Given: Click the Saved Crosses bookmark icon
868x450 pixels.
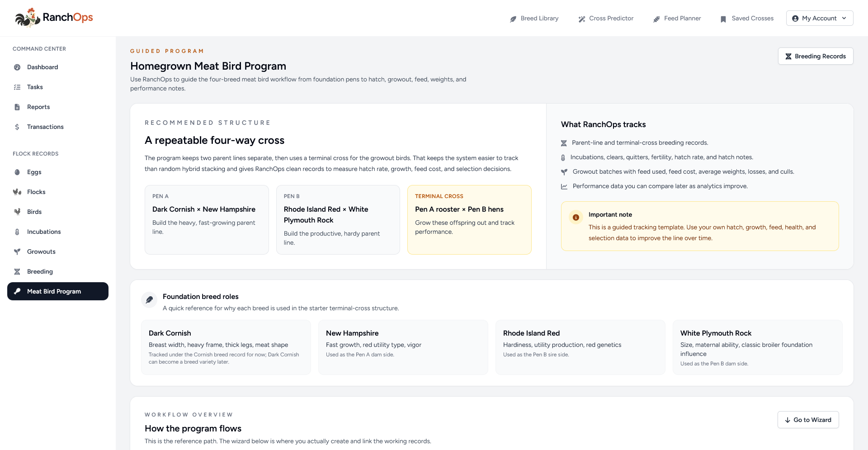Looking at the screenshot, I should 723,19.
